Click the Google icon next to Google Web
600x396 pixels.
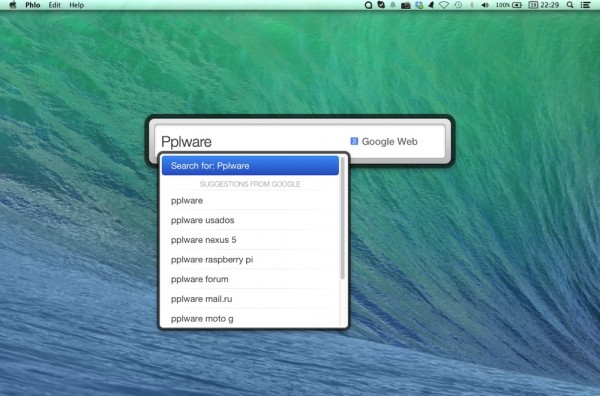tap(354, 141)
